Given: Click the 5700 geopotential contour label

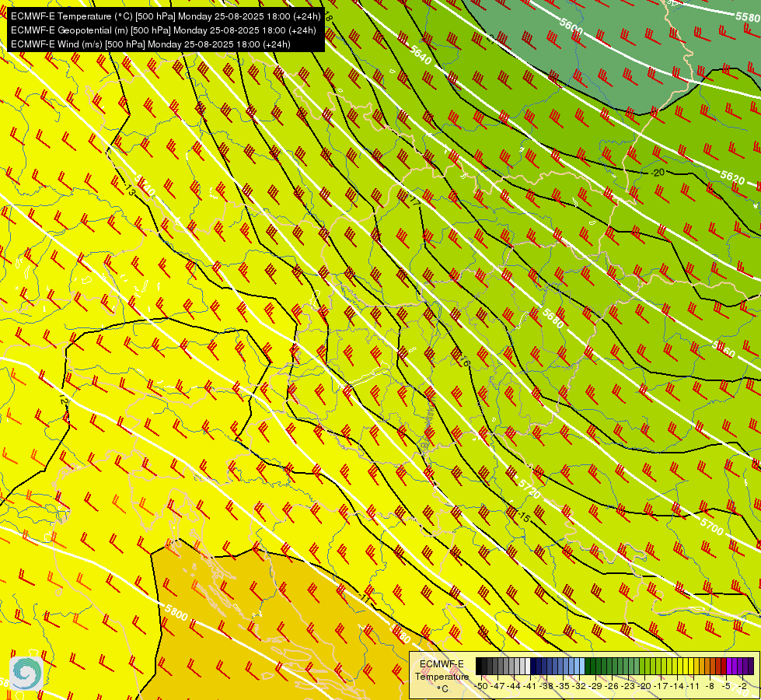Looking at the screenshot, I should pyautogui.click(x=712, y=526).
